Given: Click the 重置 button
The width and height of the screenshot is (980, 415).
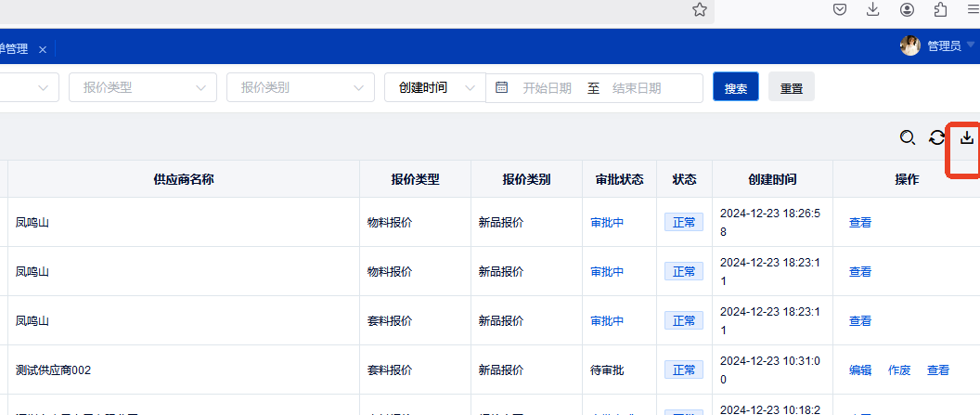Looking at the screenshot, I should coord(792,87).
